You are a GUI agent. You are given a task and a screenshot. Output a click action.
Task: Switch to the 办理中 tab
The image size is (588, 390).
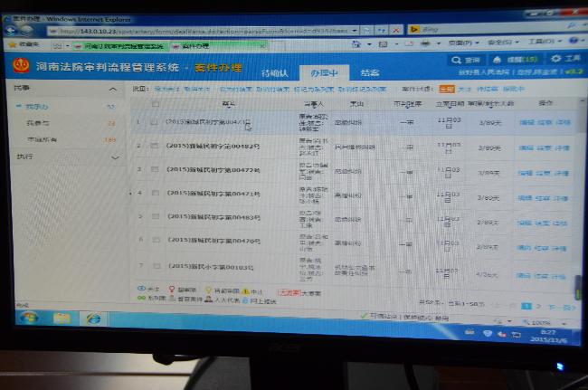324,72
